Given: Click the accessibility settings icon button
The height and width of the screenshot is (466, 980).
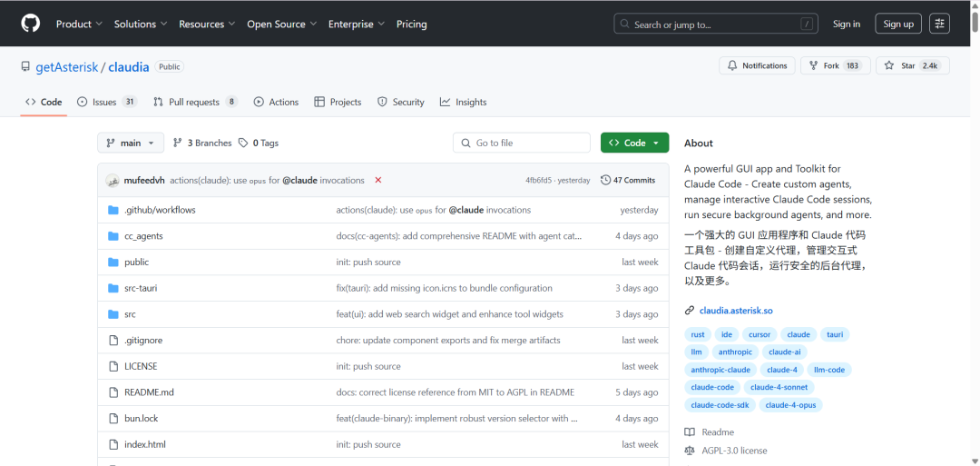Looking at the screenshot, I should click(x=939, y=24).
